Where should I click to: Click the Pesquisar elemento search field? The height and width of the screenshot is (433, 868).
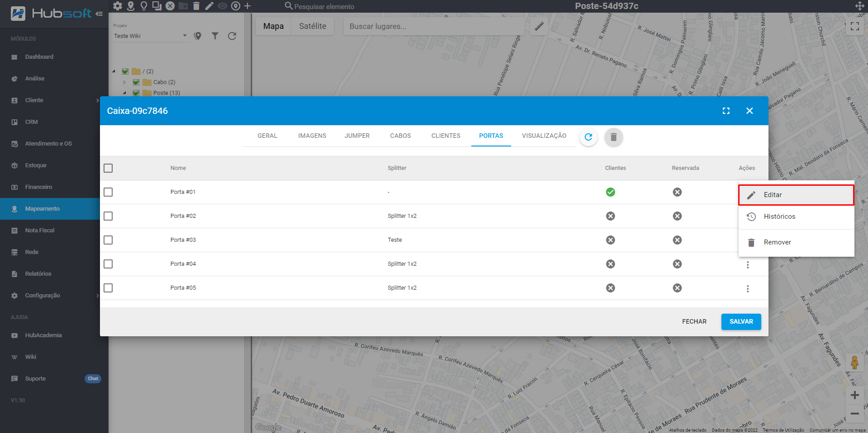click(x=324, y=6)
